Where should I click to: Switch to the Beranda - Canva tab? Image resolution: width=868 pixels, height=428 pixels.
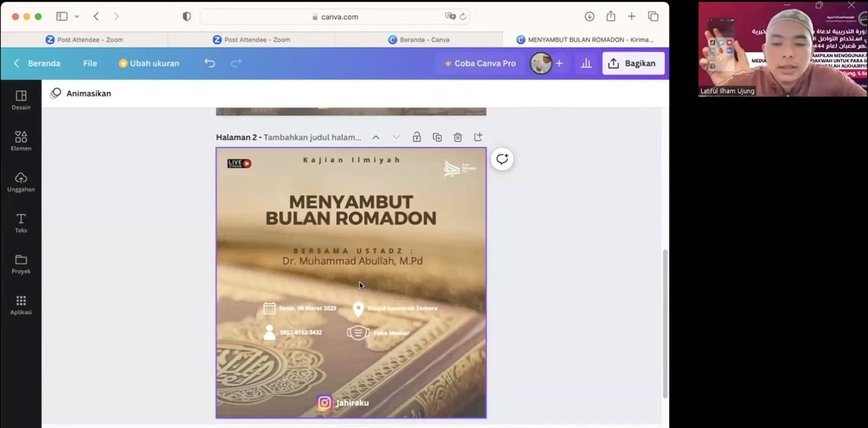coord(418,40)
